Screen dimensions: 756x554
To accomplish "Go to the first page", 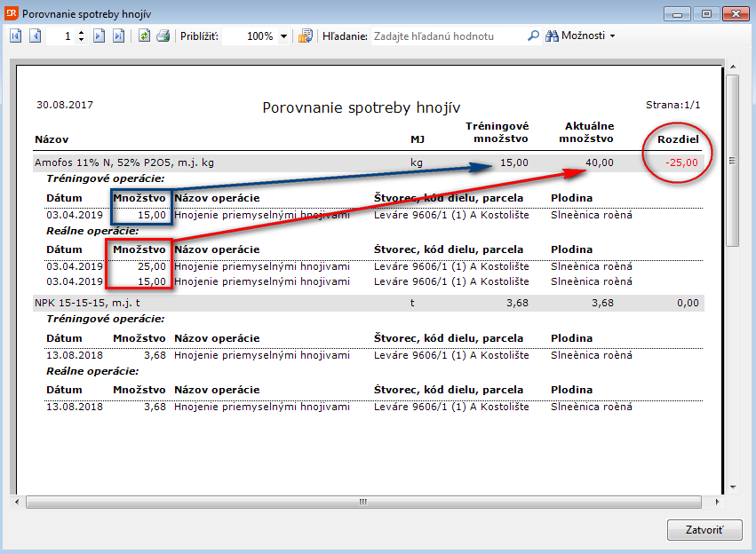I will tap(16, 36).
